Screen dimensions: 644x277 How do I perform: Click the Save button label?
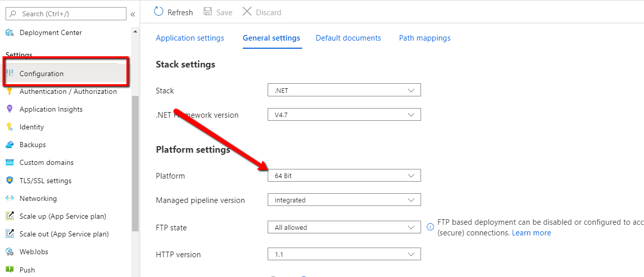(x=224, y=12)
